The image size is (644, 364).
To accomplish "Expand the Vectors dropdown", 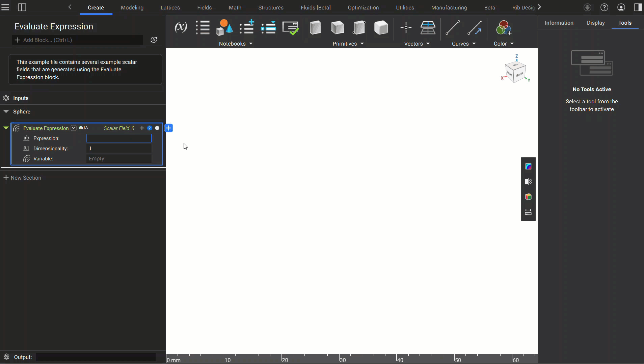I will pos(417,44).
